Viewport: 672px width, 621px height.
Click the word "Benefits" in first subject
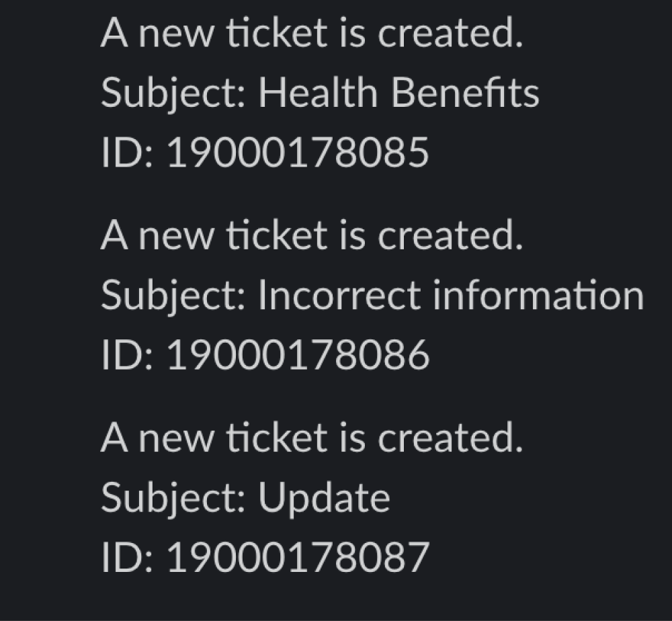point(465,93)
